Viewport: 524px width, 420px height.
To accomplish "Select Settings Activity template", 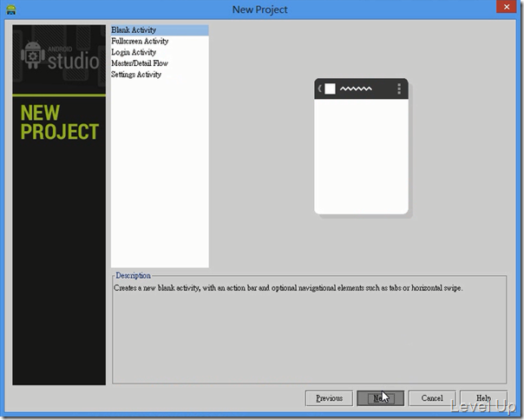I will 160,75.
